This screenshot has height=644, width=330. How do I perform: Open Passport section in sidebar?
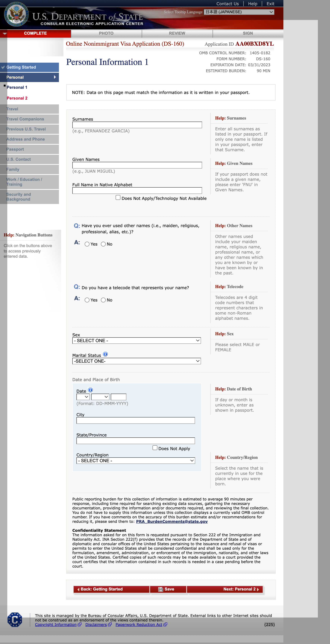coord(29,149)
